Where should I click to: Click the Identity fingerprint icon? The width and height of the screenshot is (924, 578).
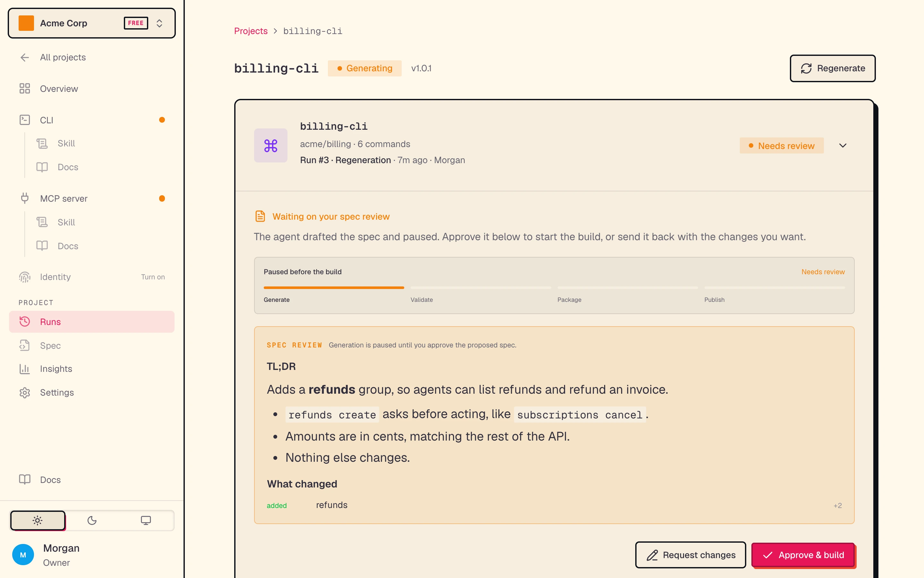tap(25, 277)
